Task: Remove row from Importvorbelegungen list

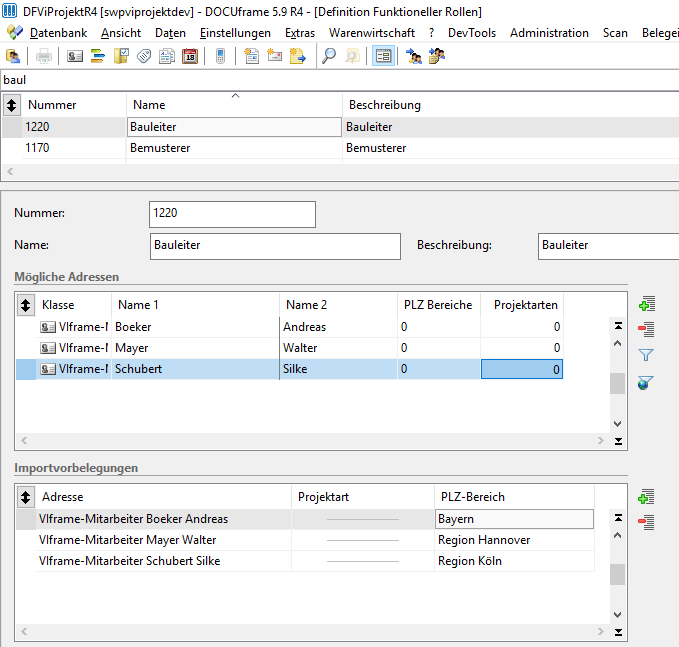Action: pyautogui.click(x=647, y=522)
